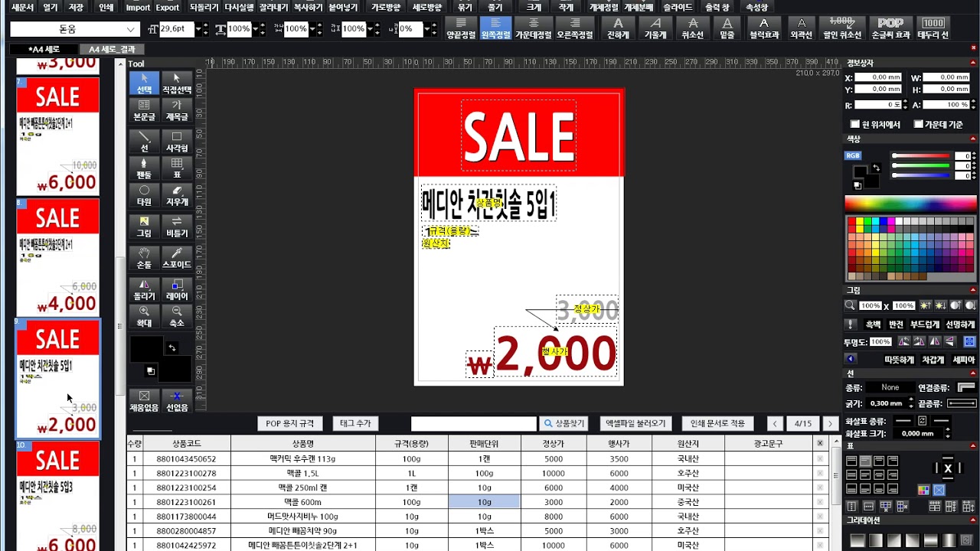Adjust the red RGB slider

click(921, 156)
